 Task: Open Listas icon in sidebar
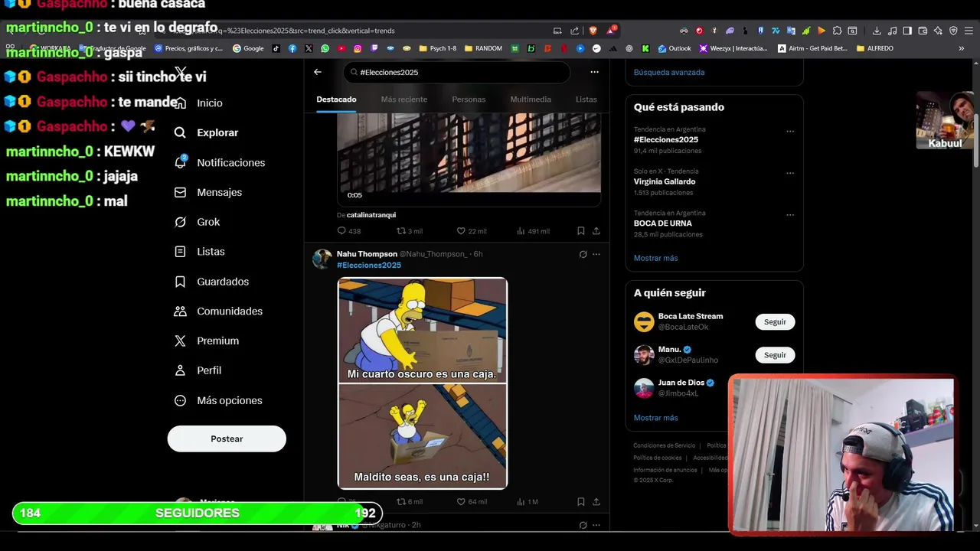pos(180,252)
